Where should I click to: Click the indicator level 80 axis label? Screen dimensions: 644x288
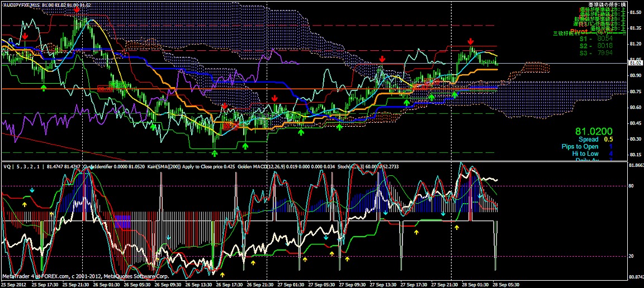631,186
